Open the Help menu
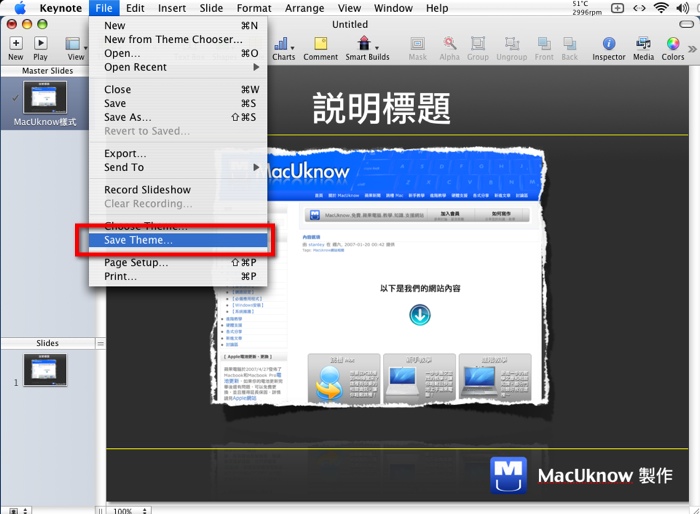The image size is (700, 514). coord(437,8)
